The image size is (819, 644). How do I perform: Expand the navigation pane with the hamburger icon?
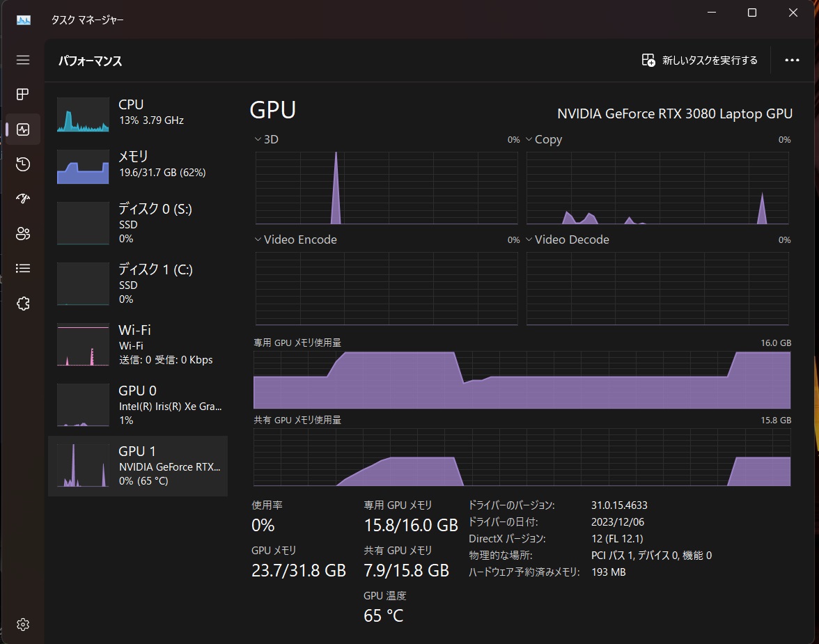[23, 60]
